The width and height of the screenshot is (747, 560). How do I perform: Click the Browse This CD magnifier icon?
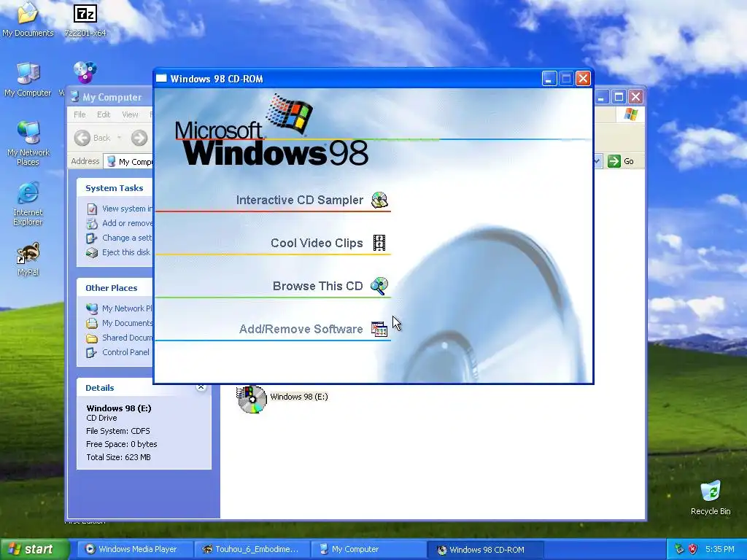click(379, 286)
